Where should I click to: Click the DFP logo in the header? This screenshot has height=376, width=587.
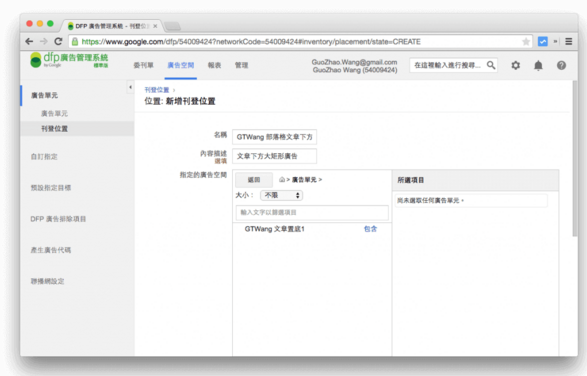tap(69, 60)
